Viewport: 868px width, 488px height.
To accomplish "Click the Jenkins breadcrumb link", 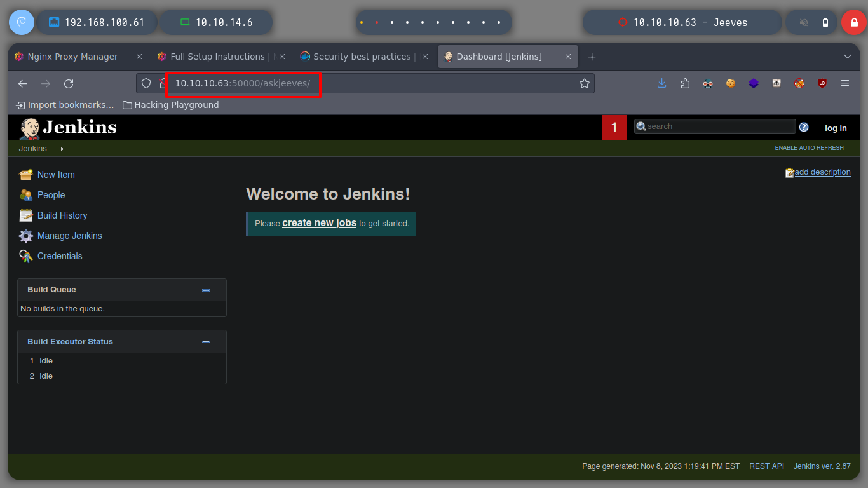I will (x=33, y=149).
